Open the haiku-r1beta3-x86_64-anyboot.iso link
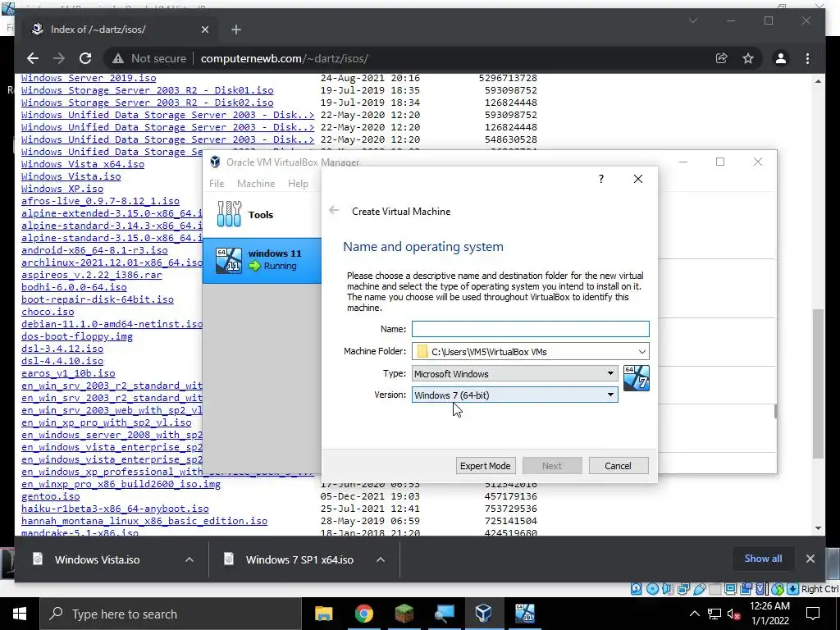 [115, 509]
